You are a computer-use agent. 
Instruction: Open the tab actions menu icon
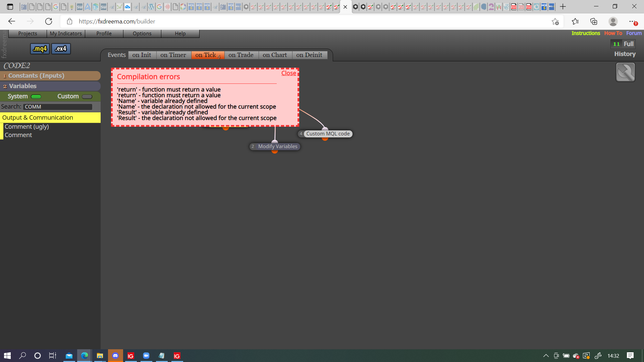[10, 7]
